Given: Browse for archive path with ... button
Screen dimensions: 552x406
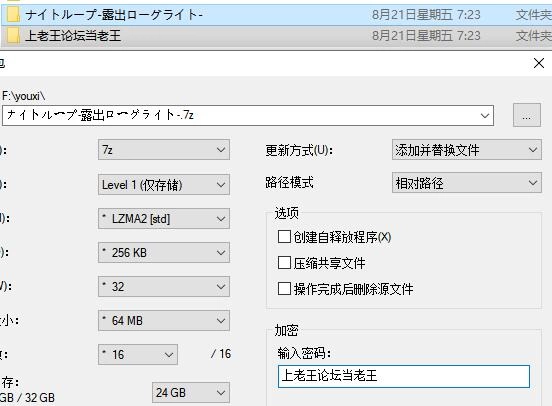Looking at the screenshot, I should tap(527, 115).
